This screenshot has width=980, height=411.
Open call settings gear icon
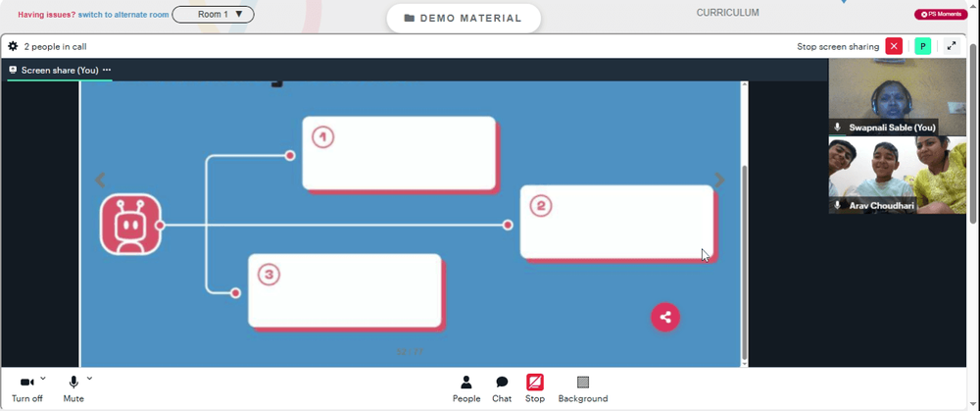click(13, 46)
